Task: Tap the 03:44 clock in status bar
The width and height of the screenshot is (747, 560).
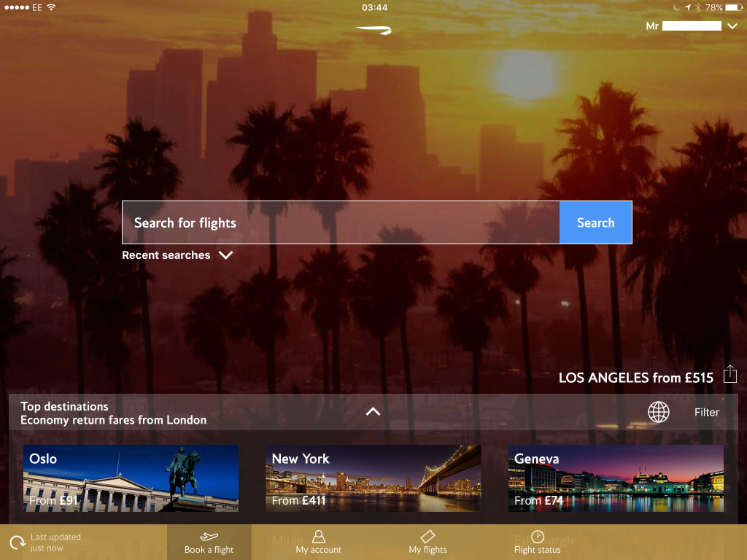Action: pyautogui.click(x=374, y=7)
